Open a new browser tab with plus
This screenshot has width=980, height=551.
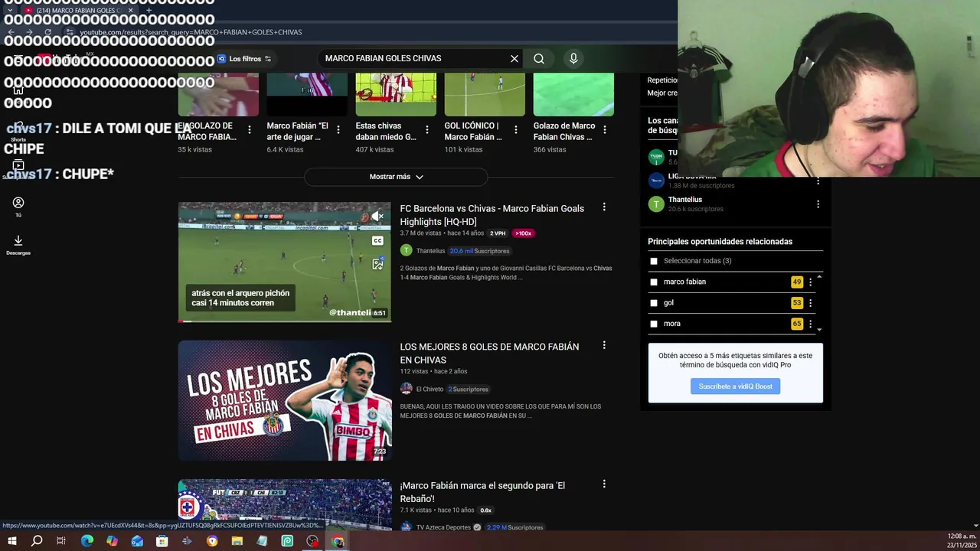click(149, 11)
